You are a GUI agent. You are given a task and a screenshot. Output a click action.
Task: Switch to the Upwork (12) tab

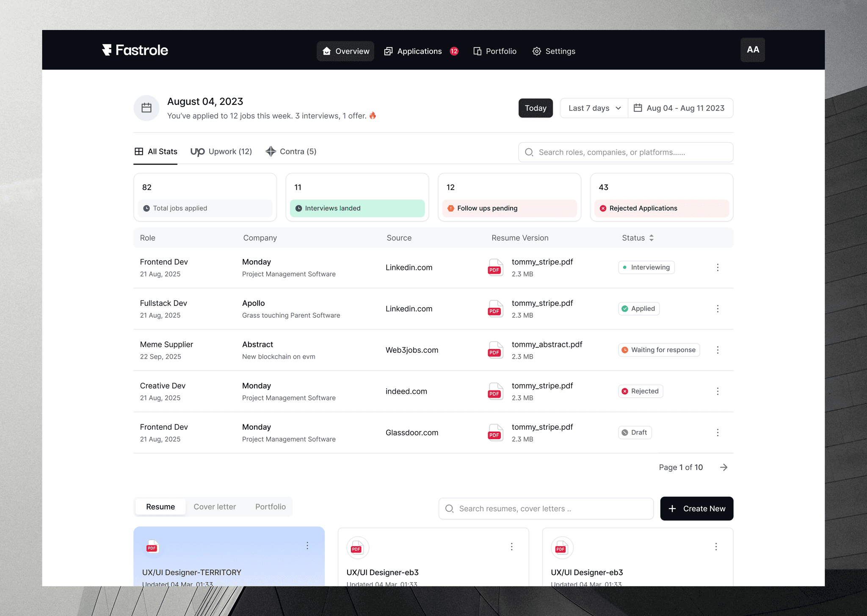point(221,151)
